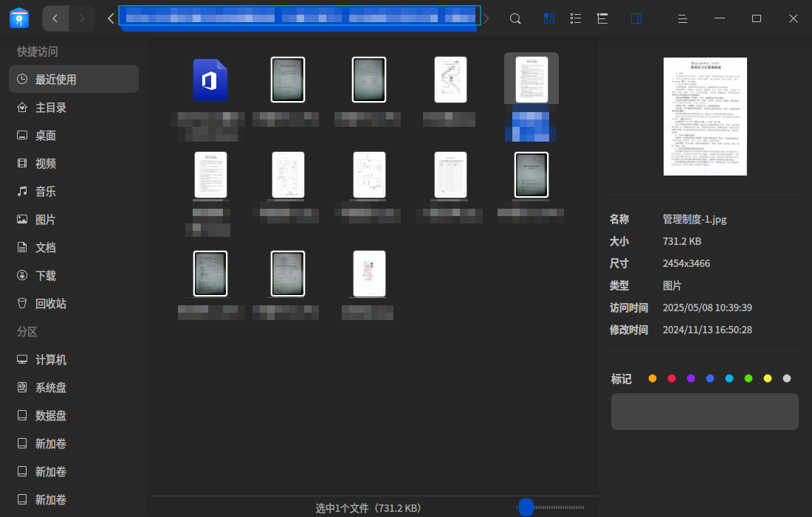Image resolution: width=812 pixels, height=517 pixels.
Task: Click the file manager app icon
Action: click(19, 18)
